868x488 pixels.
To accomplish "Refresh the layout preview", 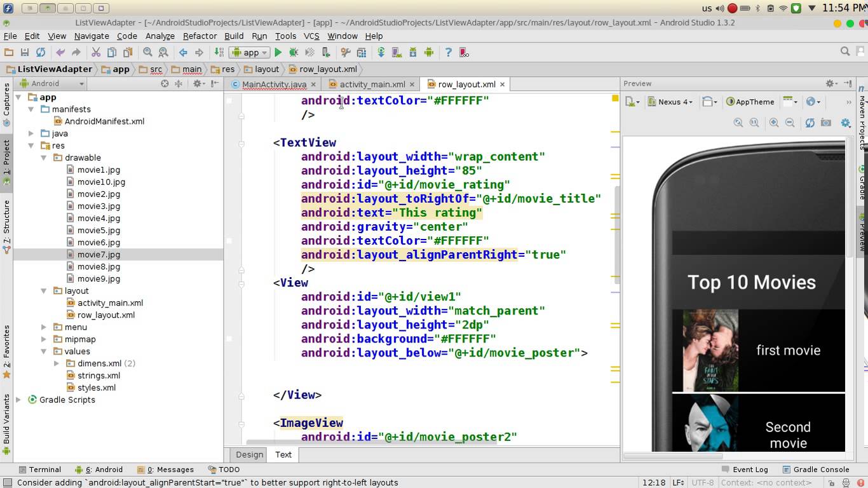I will [810, 123].
